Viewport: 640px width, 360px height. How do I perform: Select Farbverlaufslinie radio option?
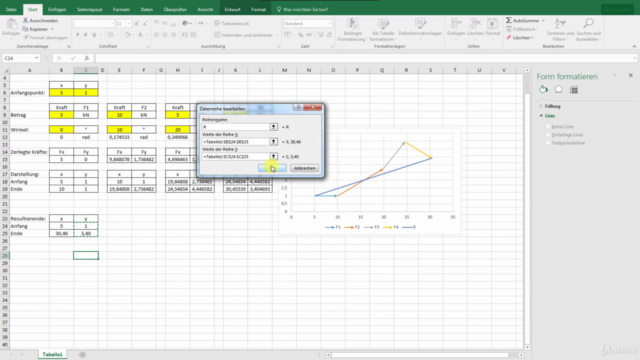click(548, 143)
